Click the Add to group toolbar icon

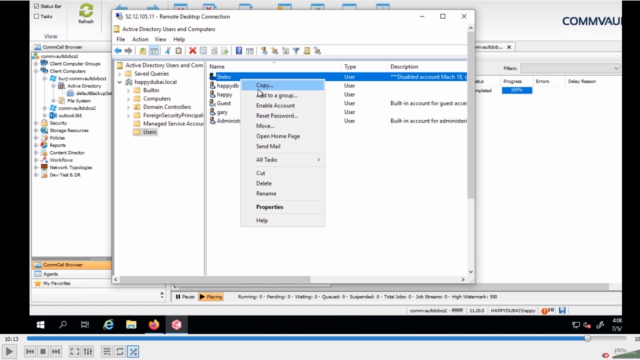tap(317, 51)
